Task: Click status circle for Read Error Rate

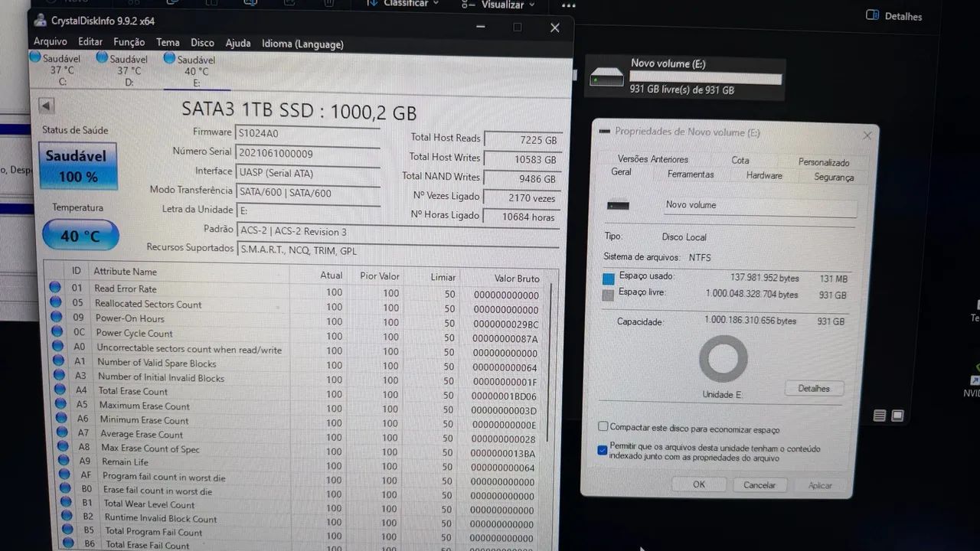Action: [x=55, y=289]
